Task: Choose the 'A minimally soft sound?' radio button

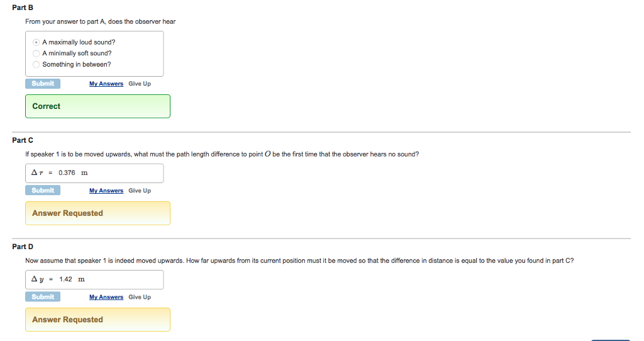Action: click(x=36, y=53)
